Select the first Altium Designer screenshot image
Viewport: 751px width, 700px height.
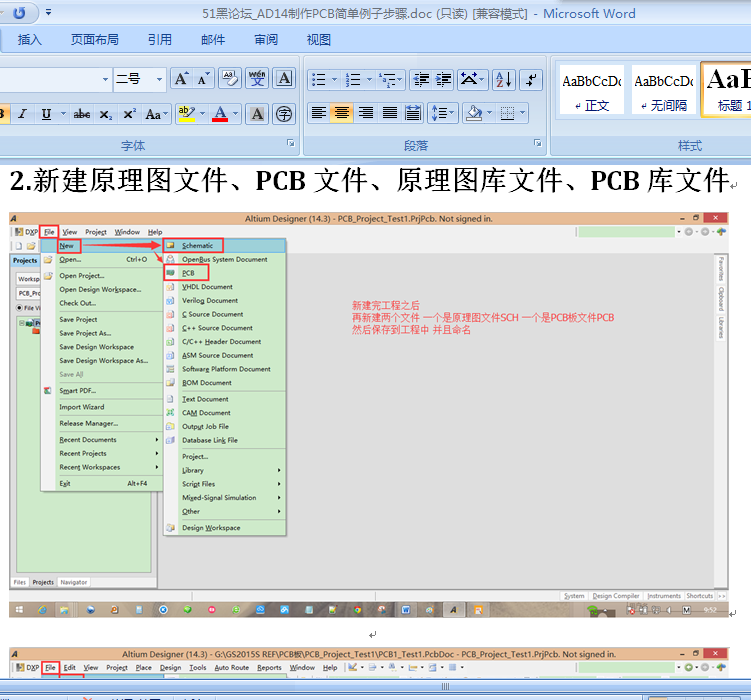pyautogui.click(x=369, y=415)
